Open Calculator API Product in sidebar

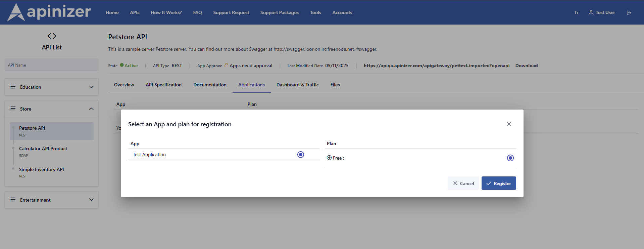(43, 149)
